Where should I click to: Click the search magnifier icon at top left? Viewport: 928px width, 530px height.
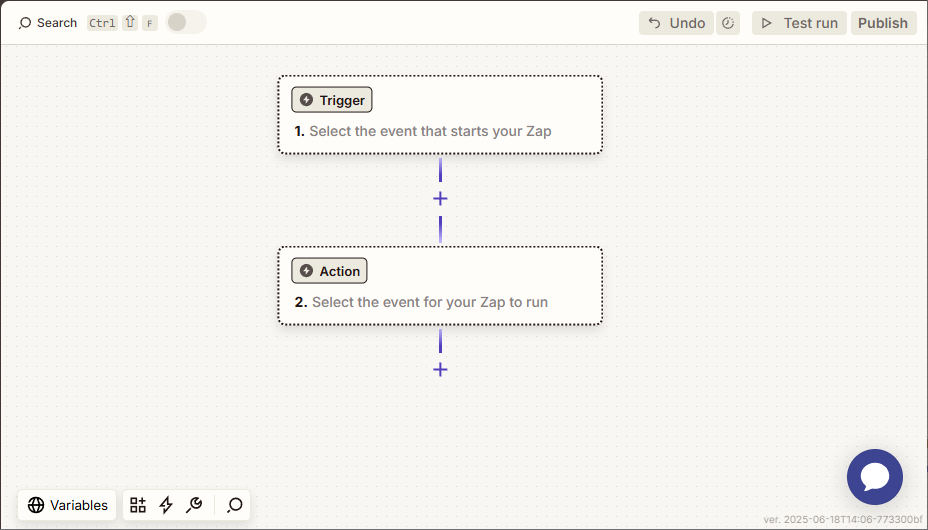coord(25,23)
